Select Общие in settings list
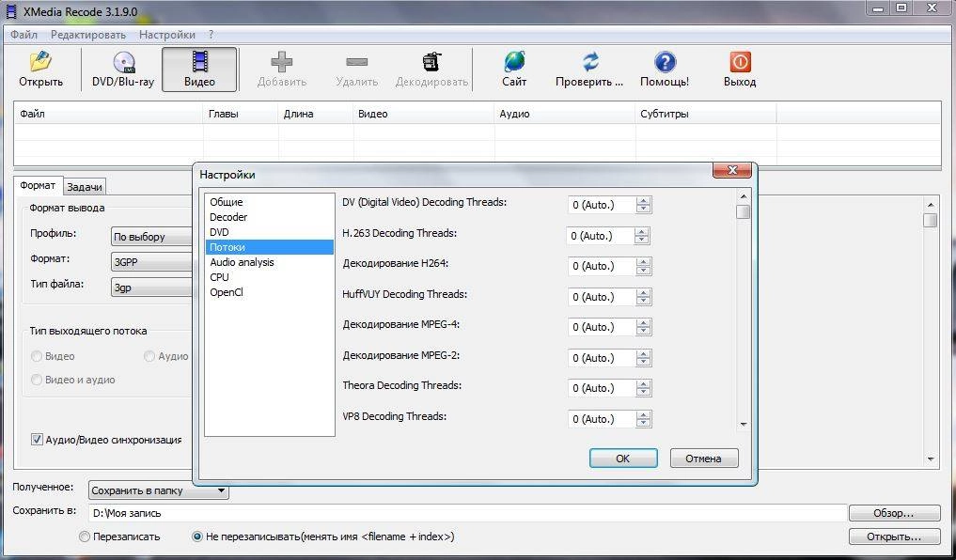 [x=269, y=202]
